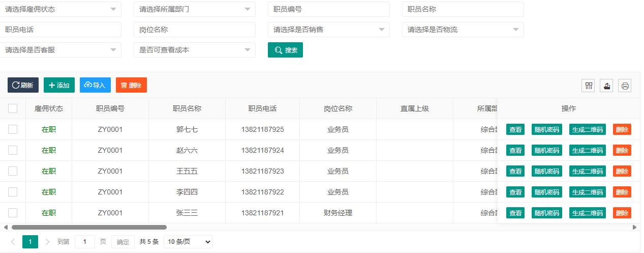Click the horizontal table scrollbar thumb
The width and height of the screenshot is (644, 253).
[89, 227]
